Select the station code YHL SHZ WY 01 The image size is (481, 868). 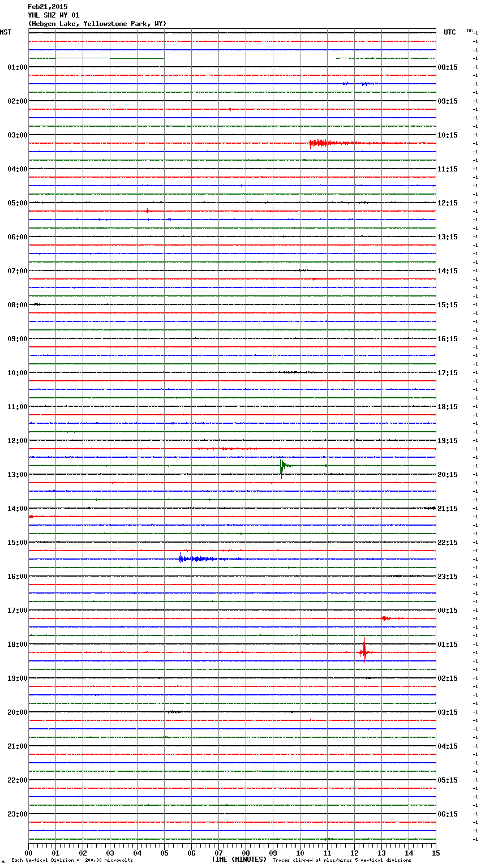[x=54, y=15]
